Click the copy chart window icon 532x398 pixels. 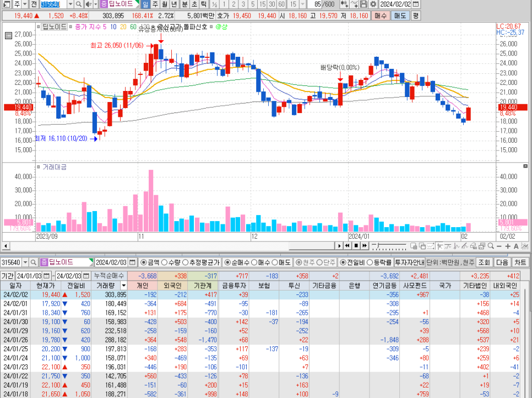tap(422, 246)
